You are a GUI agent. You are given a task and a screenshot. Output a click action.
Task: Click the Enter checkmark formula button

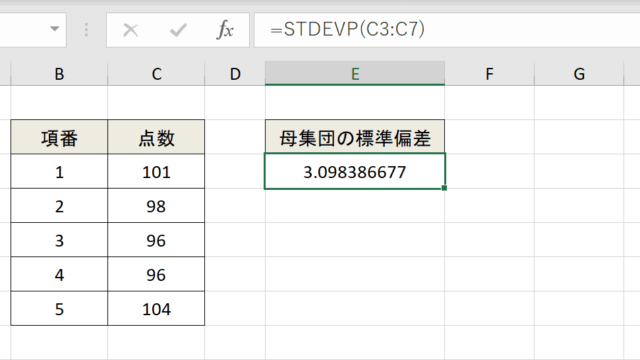pos(178,30)
